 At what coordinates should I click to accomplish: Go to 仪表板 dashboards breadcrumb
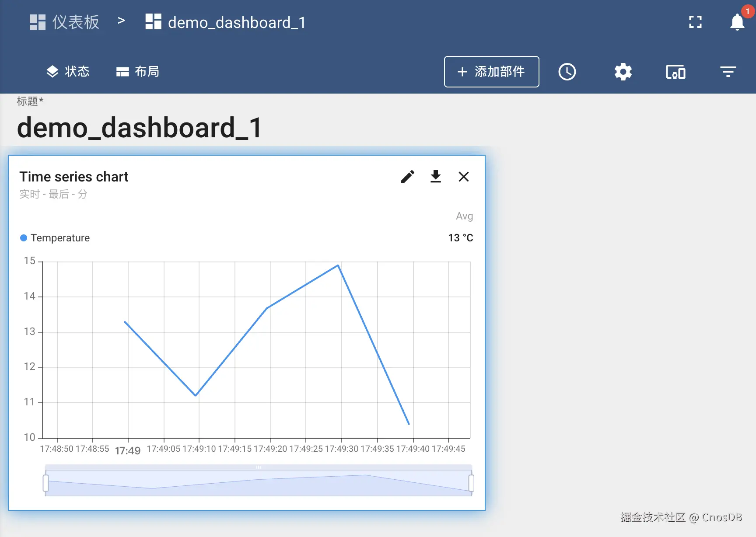(65, 22)
